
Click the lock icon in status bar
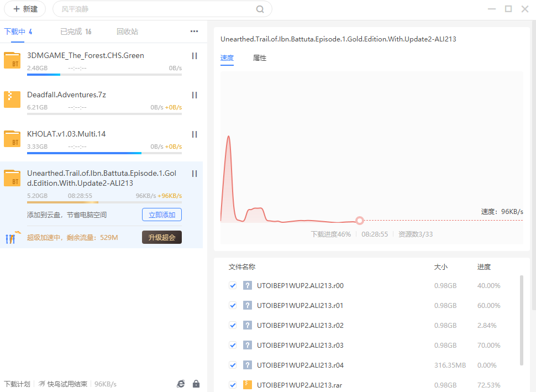tap(196, 384)
